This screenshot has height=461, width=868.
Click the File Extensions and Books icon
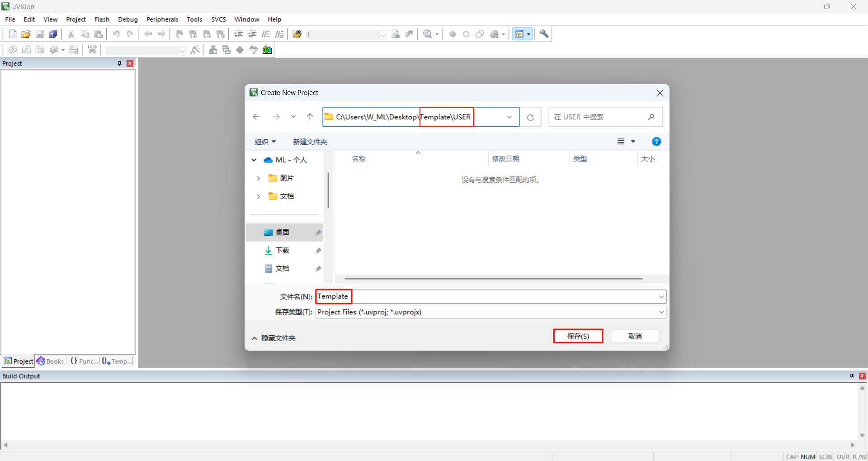pyautogui.click(x=213, y=50)
